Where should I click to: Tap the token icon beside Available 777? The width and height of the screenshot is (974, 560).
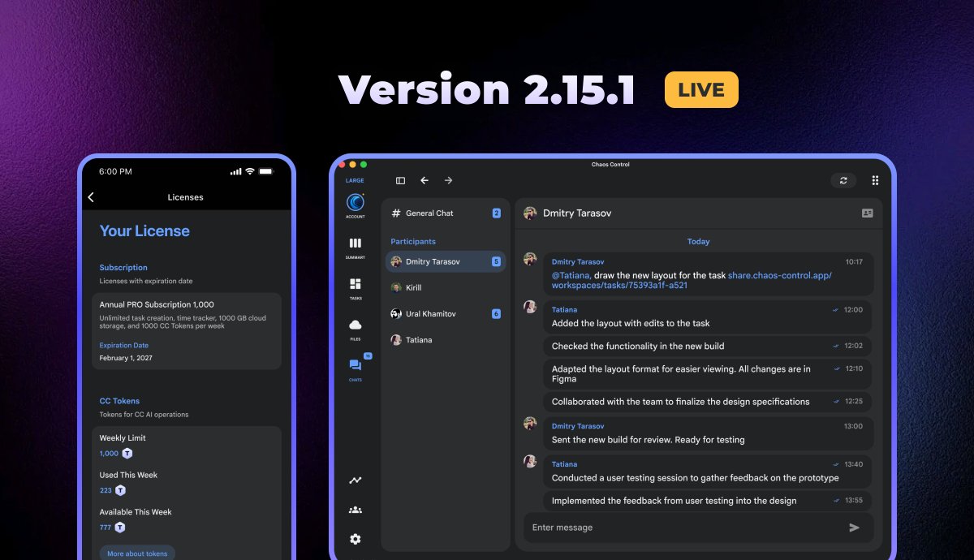coord(120,528)
